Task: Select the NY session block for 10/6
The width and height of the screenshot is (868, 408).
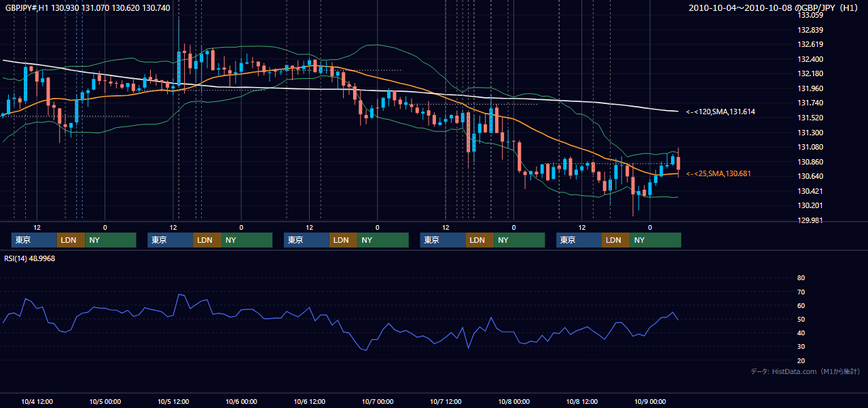Action: 383,240
